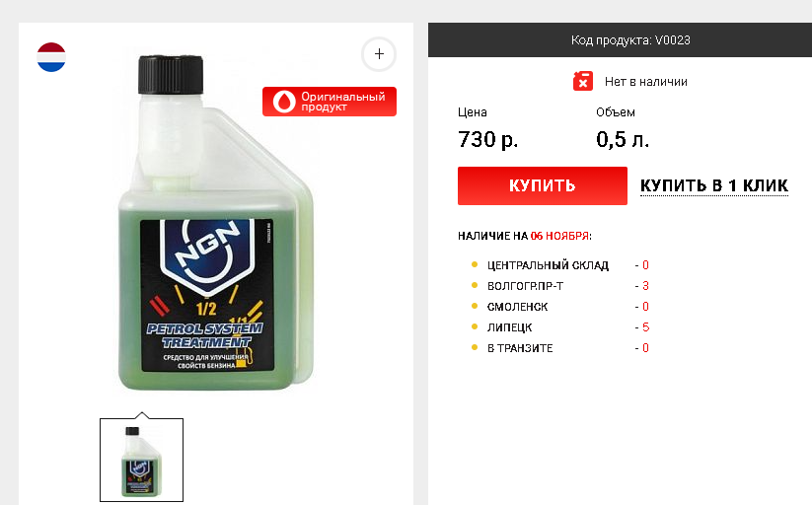Select the bottle thumbnail below the main image
The width and height of the screenshot is (812, 505).
coord(141,460)
